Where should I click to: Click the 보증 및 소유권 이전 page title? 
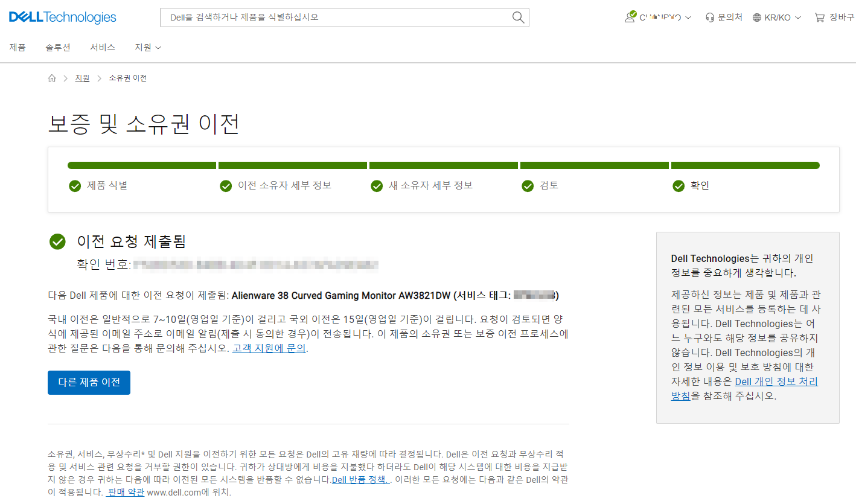(144, 124)
